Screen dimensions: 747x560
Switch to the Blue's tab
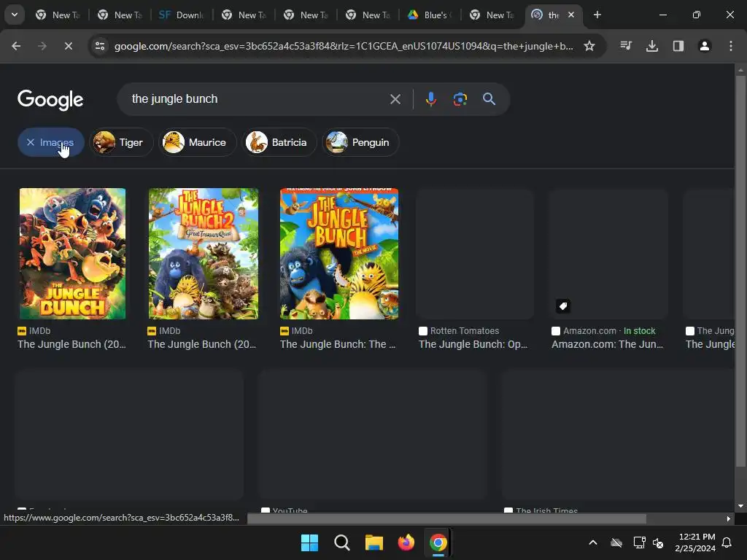click(x=429, y=15)
